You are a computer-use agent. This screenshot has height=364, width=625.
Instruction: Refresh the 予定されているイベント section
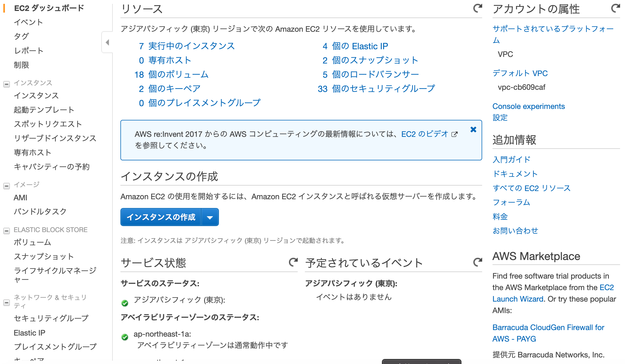[478, 262]
